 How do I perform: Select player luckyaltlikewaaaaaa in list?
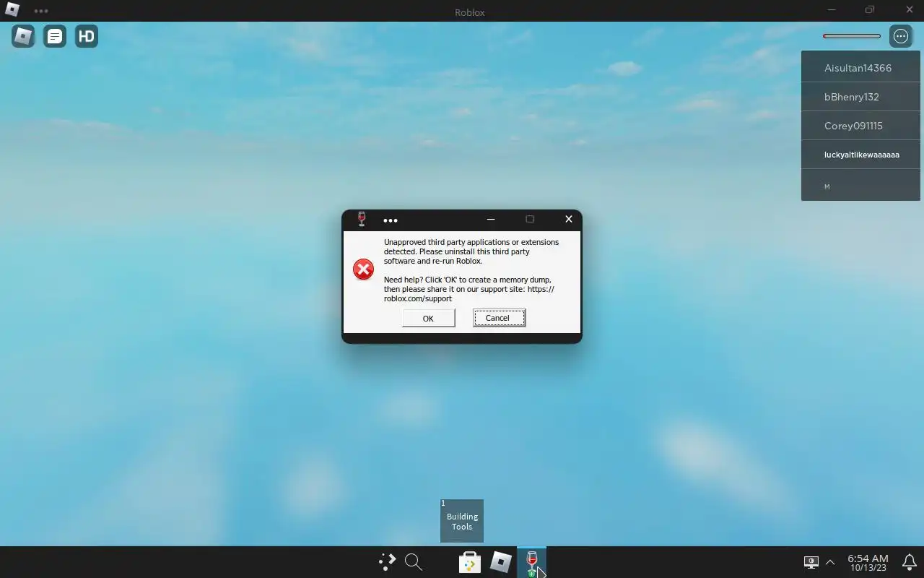(x=860, y=155)
